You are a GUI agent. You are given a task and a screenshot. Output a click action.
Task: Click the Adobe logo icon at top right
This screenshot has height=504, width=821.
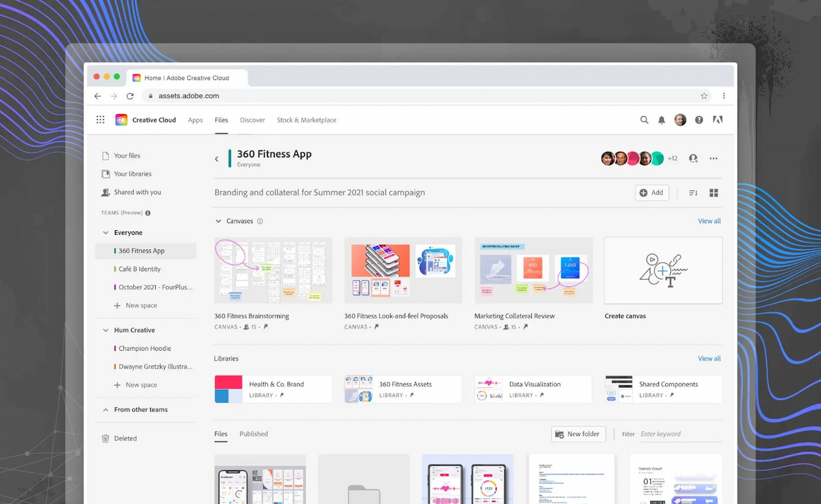coord(717,120)
